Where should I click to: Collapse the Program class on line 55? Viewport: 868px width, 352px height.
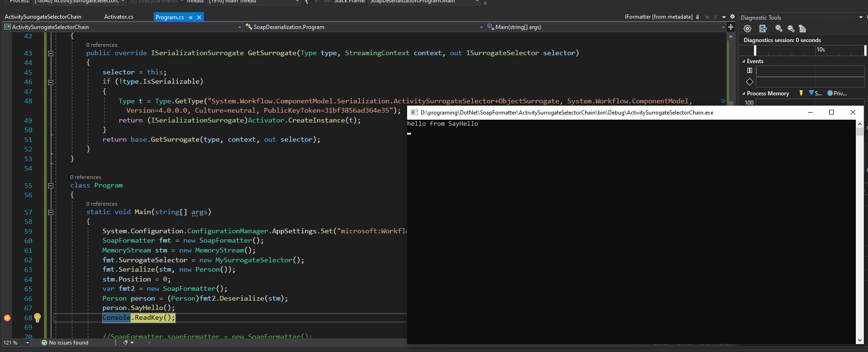pos(50,186)
